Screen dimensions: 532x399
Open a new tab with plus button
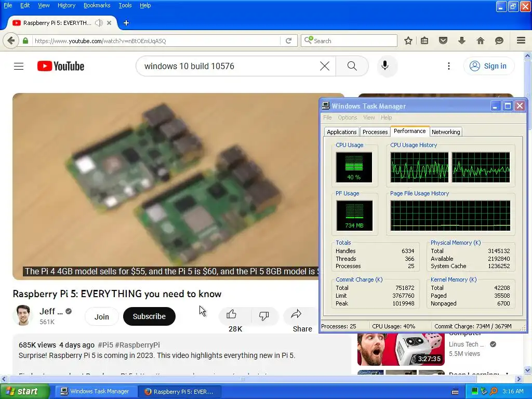126,23
